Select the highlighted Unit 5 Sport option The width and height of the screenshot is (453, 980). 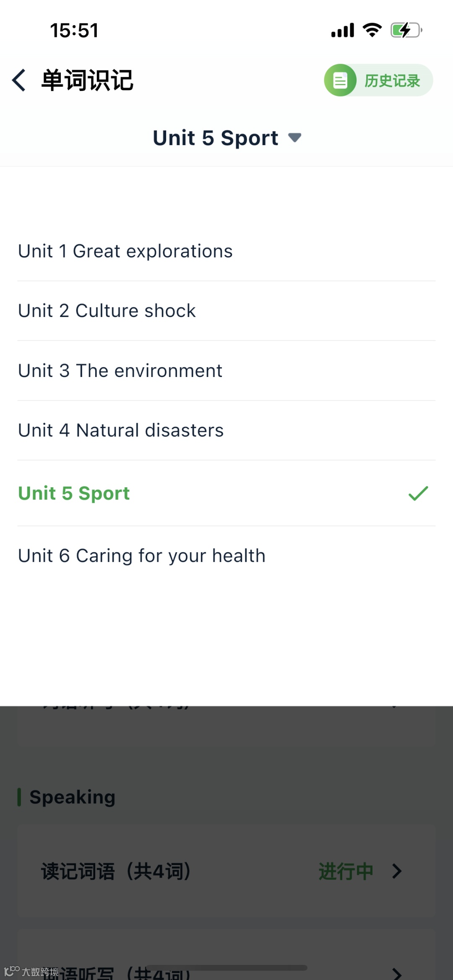pyautogui.click(x=74, y=493)
